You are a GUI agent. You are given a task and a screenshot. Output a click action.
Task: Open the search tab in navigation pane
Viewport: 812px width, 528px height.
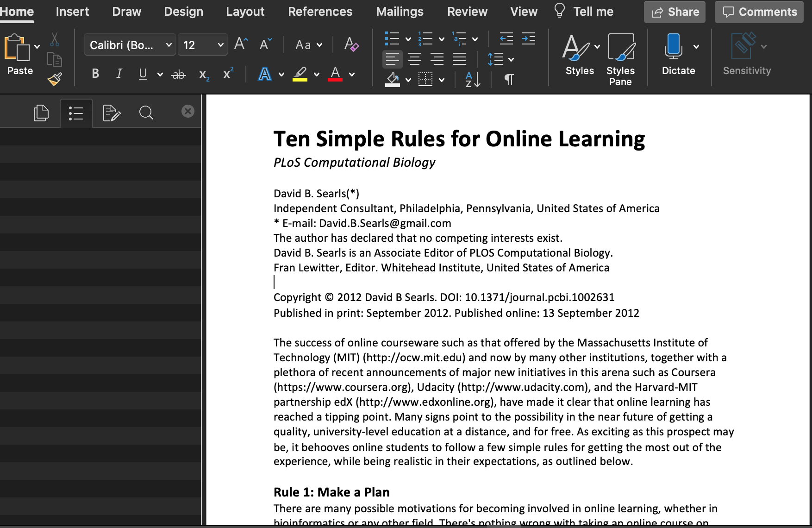coord(146,113)
